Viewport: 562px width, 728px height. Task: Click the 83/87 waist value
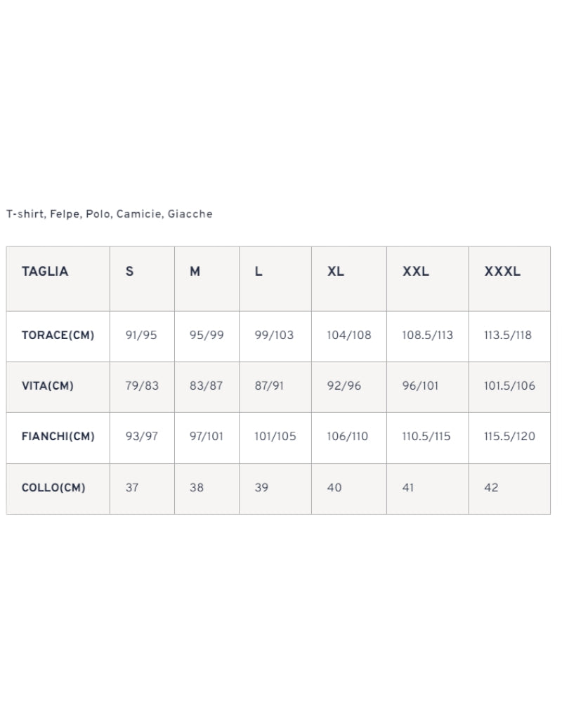207,386
